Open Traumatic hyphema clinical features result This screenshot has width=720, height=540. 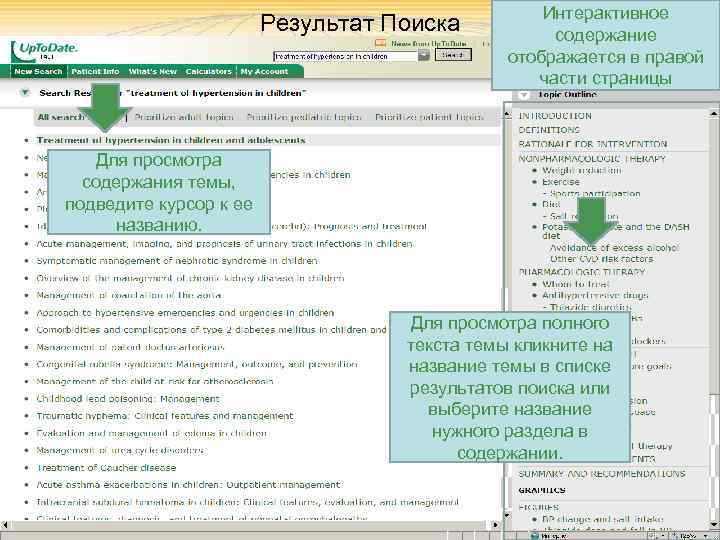[x=165, y=416]
